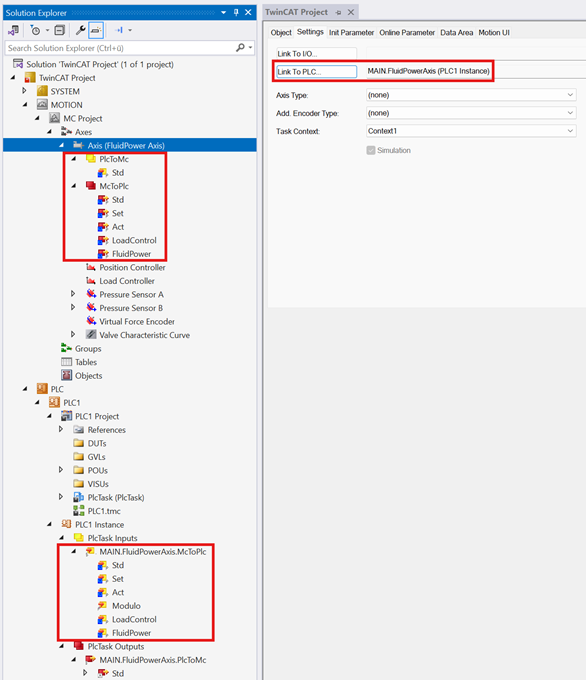Select the VISUs folder
Screen dimensions: 586x680
(98, 484)
